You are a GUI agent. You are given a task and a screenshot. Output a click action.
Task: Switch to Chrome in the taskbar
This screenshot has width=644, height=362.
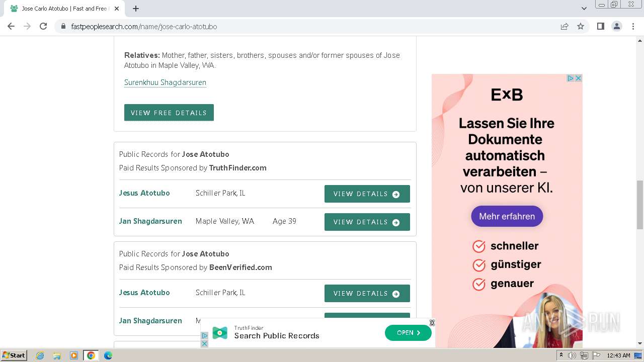coord(91,355)
